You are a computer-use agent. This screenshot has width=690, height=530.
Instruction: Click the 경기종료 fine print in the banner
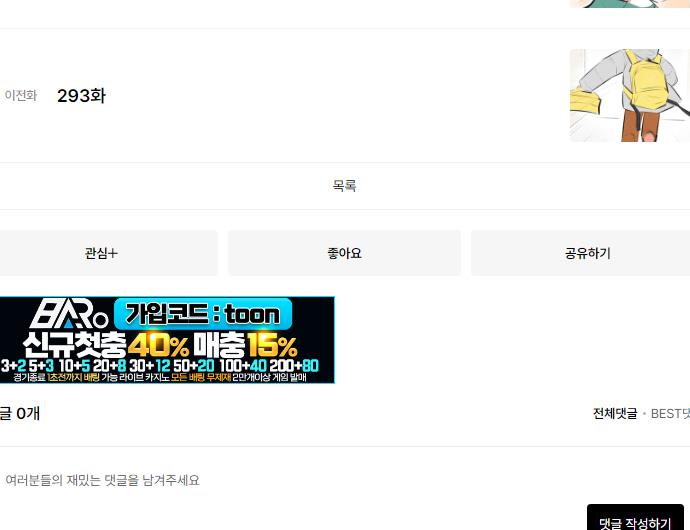coord(160,377)
